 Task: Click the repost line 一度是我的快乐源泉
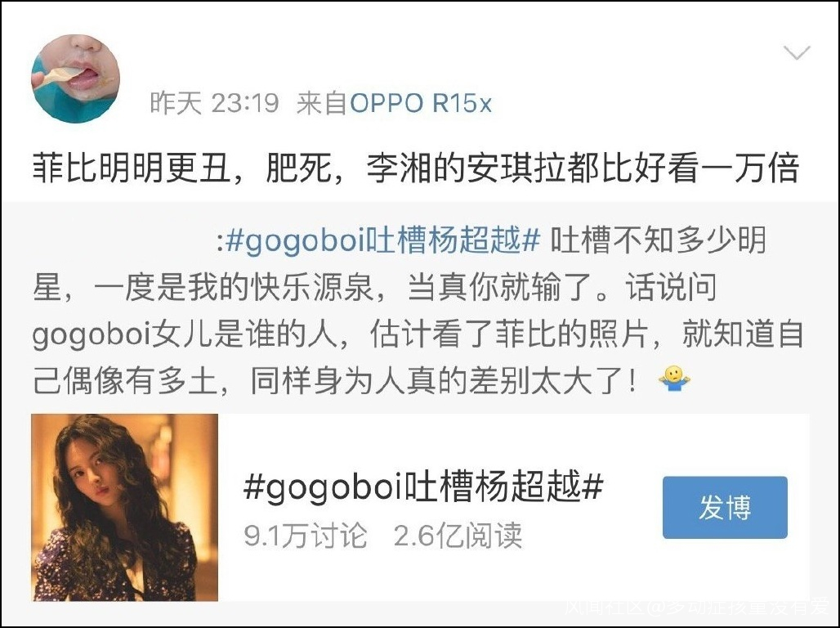point(374,288)
